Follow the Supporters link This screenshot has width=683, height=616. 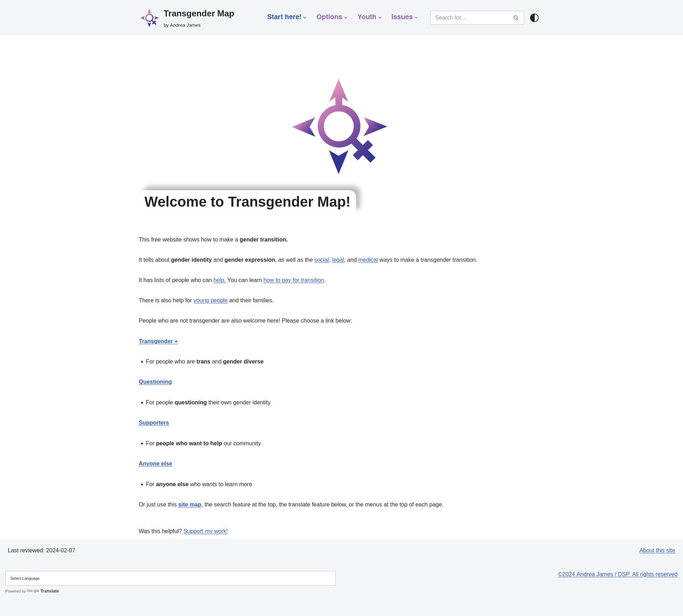pyautogui.click(x=154, y=423)
